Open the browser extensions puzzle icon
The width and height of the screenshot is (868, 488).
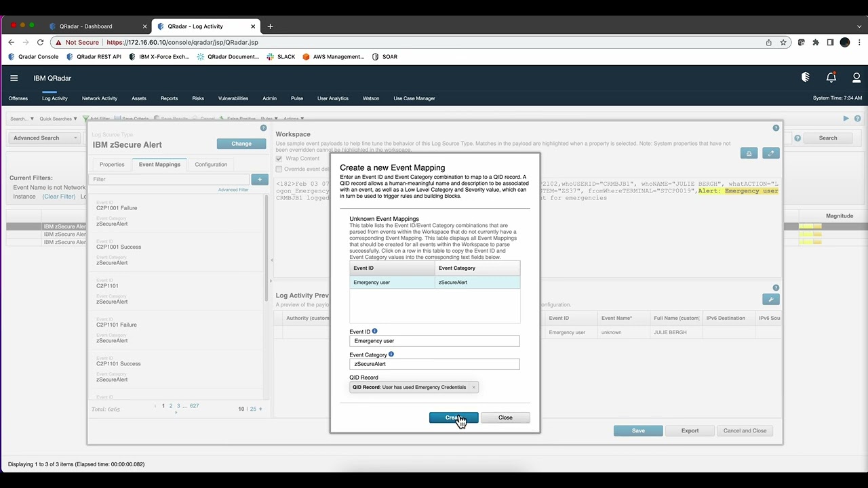pos(816,42)
